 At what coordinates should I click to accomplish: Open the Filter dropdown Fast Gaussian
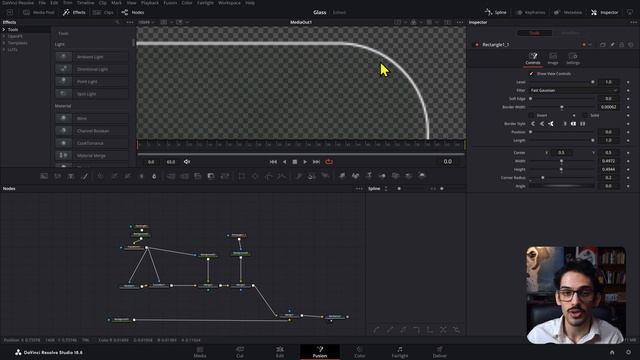573,90
